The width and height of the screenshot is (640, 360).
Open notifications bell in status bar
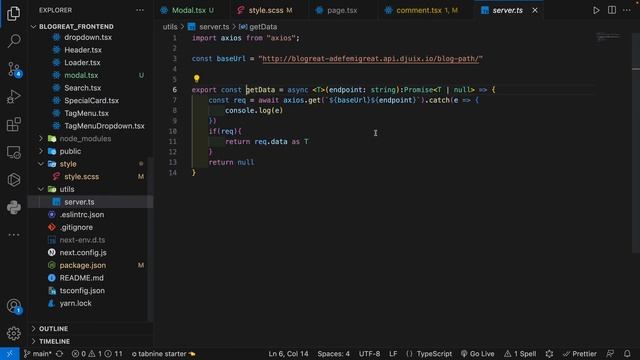point(627,354)
